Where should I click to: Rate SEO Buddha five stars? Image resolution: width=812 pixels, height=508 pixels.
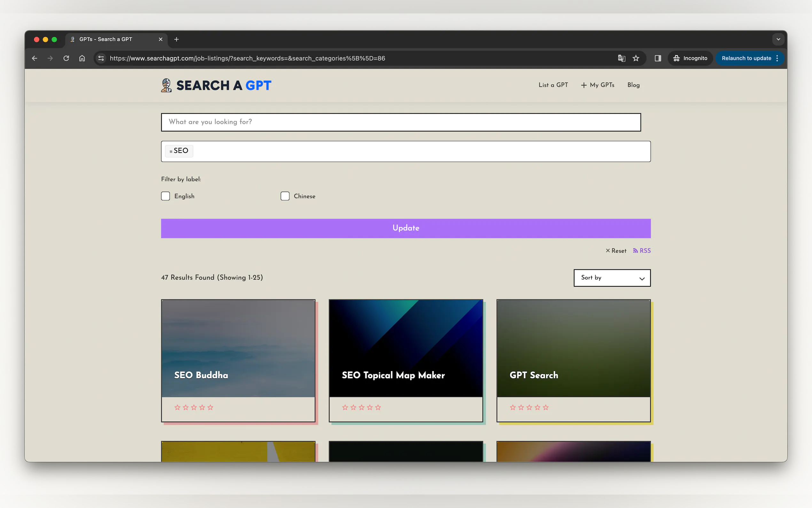tap(210, 408)
